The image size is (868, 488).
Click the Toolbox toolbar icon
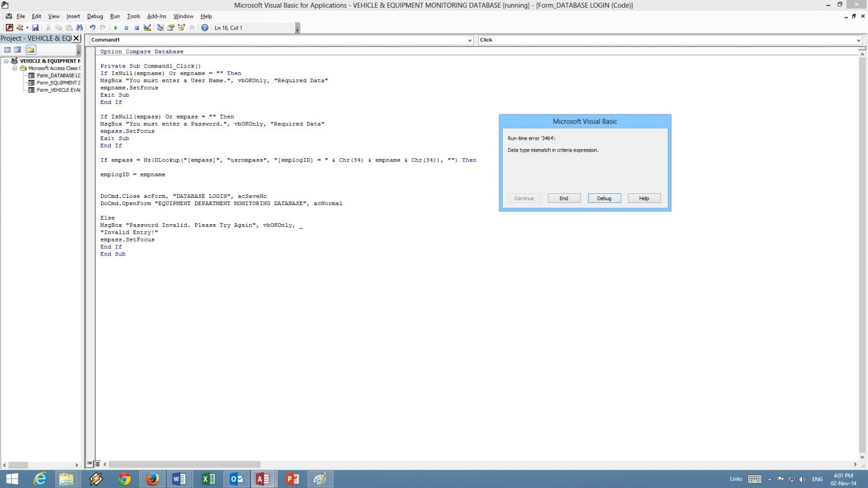click(x=192, y=27)
